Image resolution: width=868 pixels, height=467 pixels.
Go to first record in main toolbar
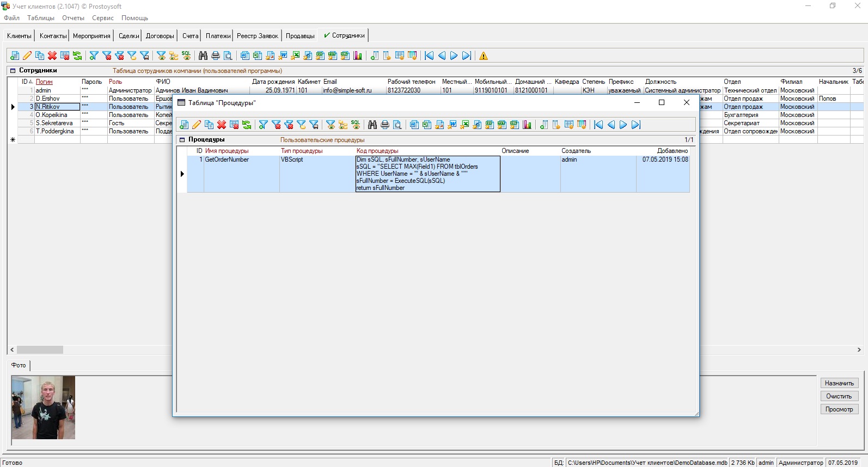point(429,56)
